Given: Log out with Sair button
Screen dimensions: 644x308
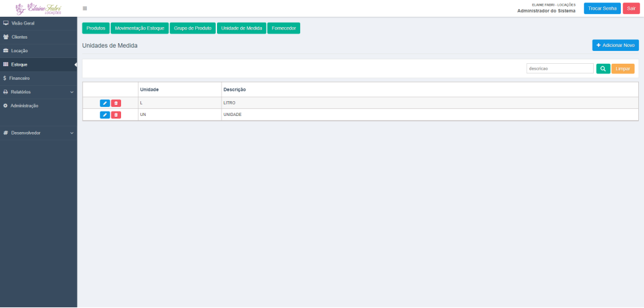Looking at the screenshot, I should (x=631, y=8).
